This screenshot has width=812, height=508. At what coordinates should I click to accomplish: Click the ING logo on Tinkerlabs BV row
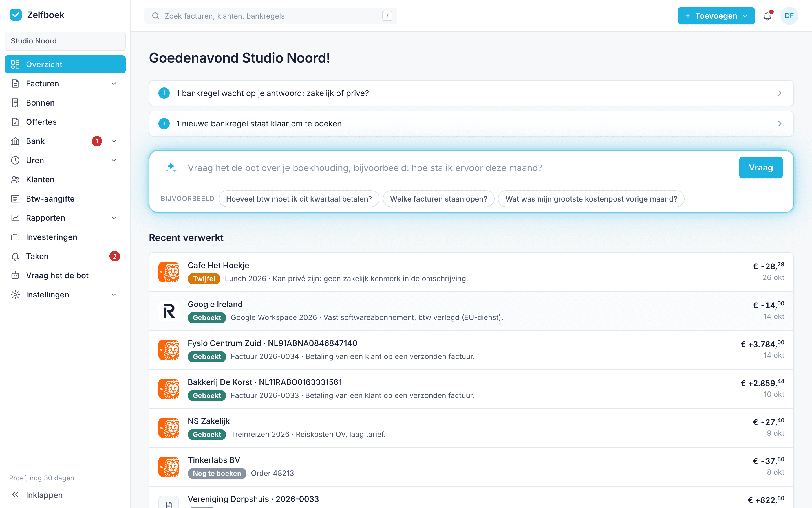(168, 467)
